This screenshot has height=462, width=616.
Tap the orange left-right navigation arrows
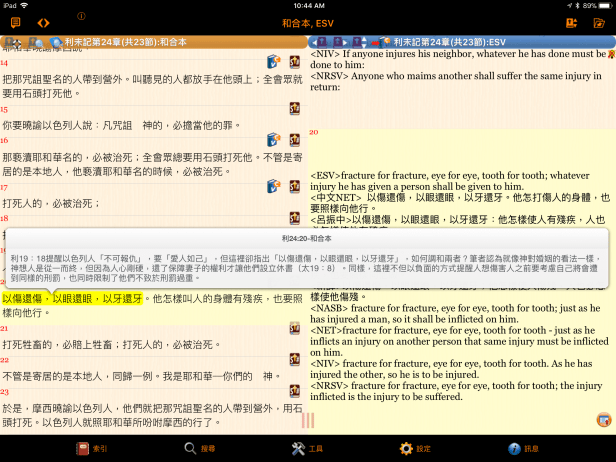pyautogui.click(x=43, y=22)
